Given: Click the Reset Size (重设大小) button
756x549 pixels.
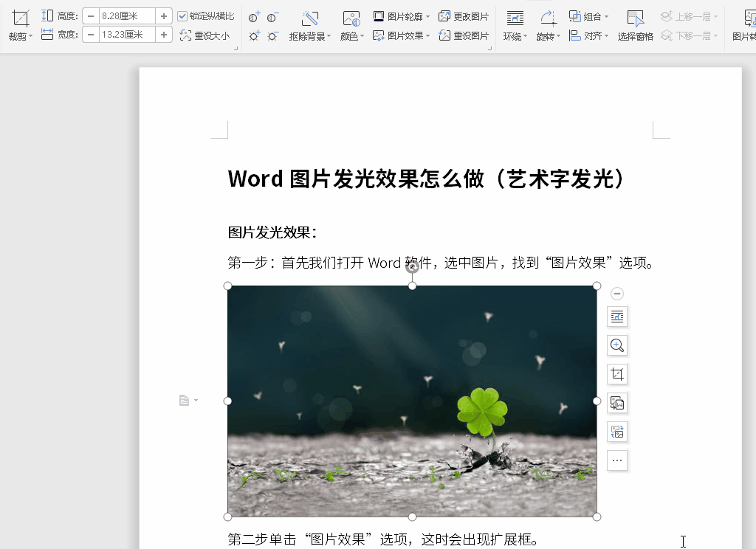Looking at the screenshot, I should coord(205,35).
